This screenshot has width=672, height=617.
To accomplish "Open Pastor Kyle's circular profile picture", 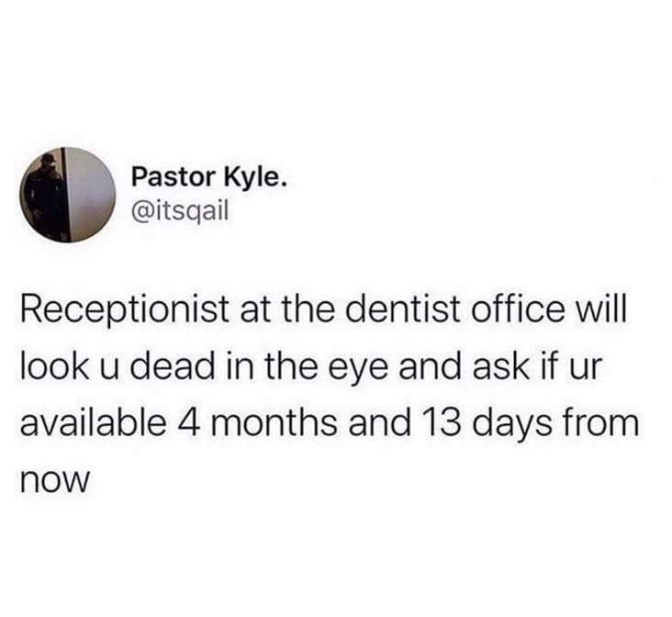I will click(68, 195).
